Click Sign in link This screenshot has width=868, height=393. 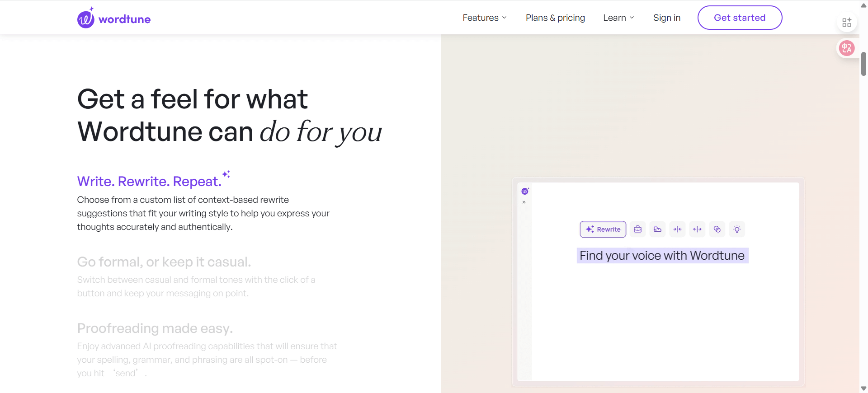666,18
